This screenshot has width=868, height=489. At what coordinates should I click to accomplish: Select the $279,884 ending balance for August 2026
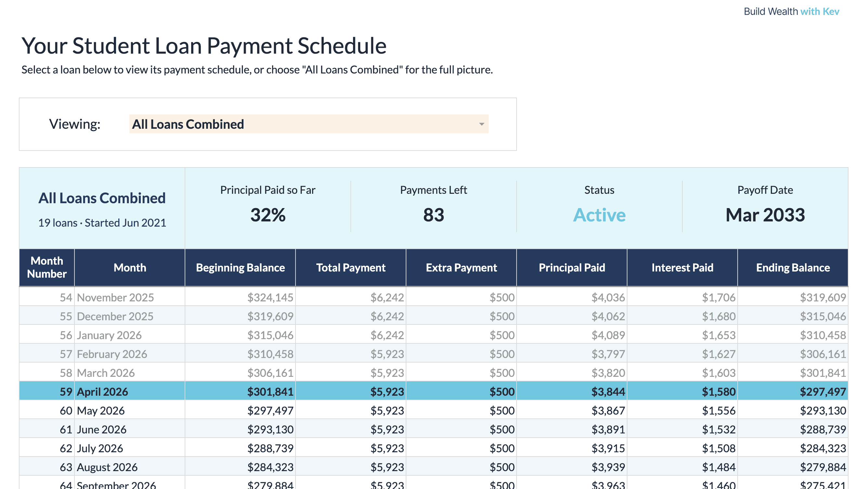[x=822, y=467]
